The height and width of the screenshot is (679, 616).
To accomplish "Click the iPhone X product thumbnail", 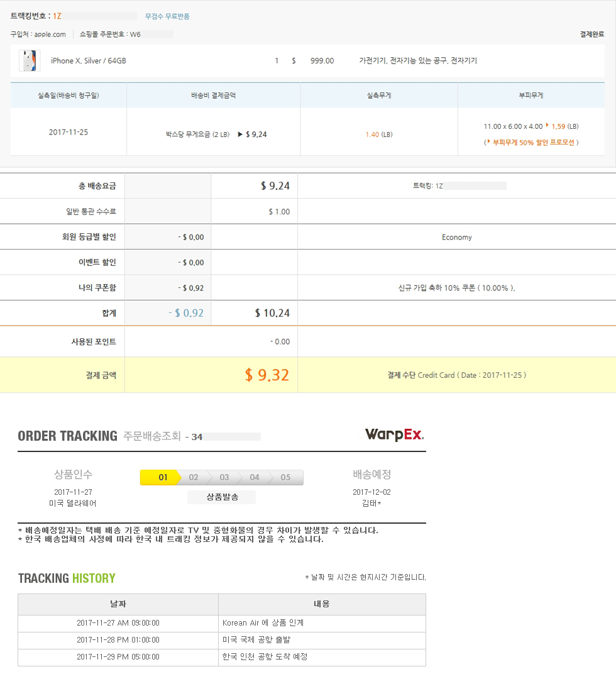I will (30, 61).
